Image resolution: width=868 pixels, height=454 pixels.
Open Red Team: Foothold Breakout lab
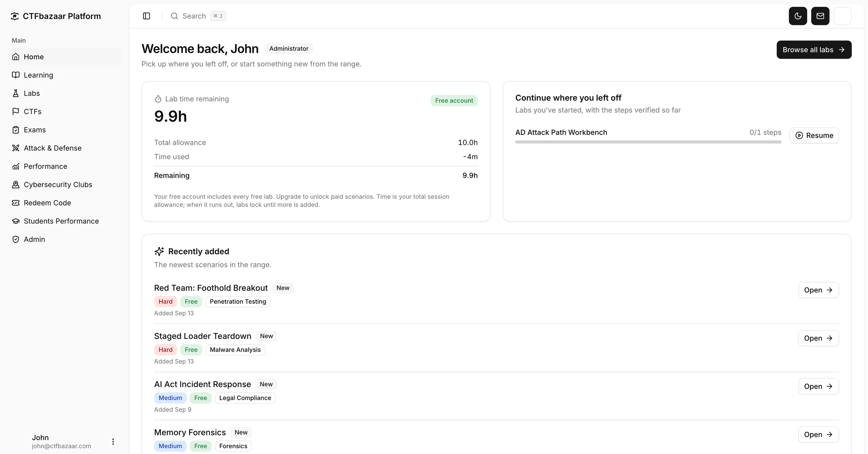pos(818,290)
